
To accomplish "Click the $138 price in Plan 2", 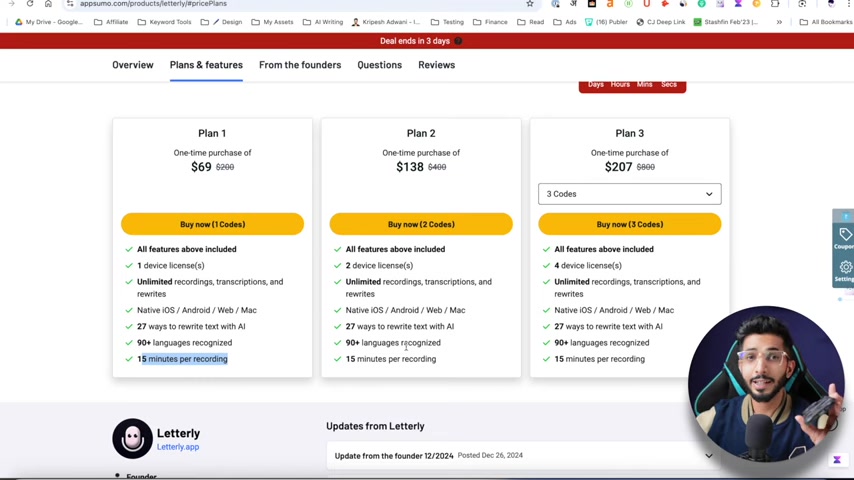I will (410, 167).
